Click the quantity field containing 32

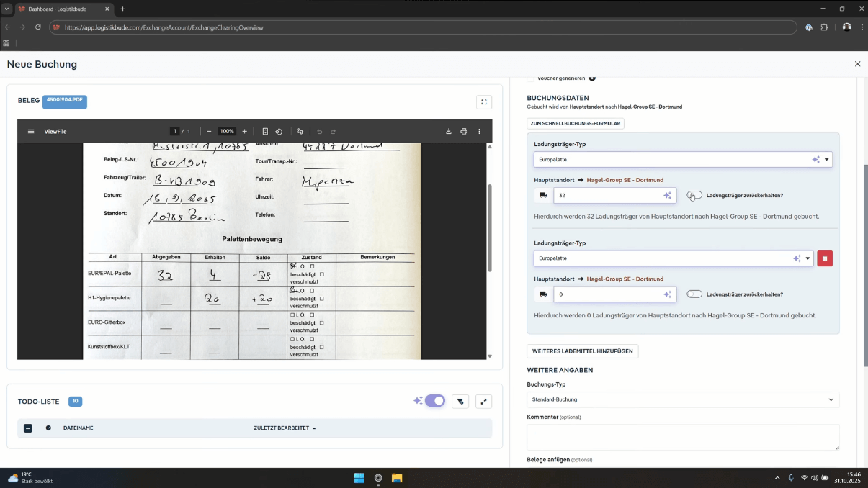tap(615, 195)
